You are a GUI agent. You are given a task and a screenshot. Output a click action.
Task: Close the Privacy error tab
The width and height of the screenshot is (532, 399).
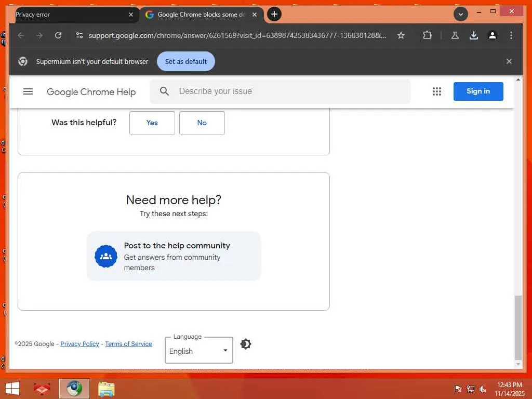click(131, 15)
